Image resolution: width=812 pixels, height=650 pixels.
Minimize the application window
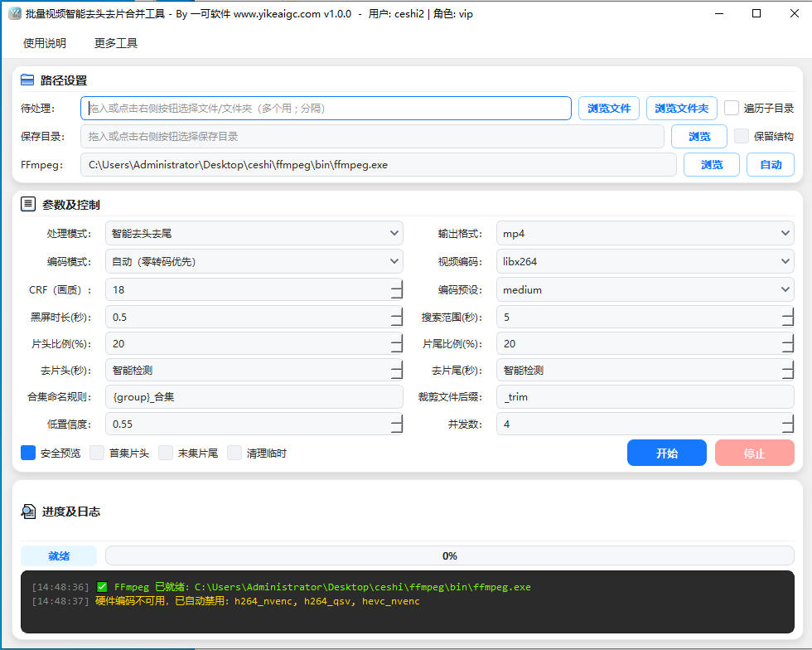coord(719,13)
